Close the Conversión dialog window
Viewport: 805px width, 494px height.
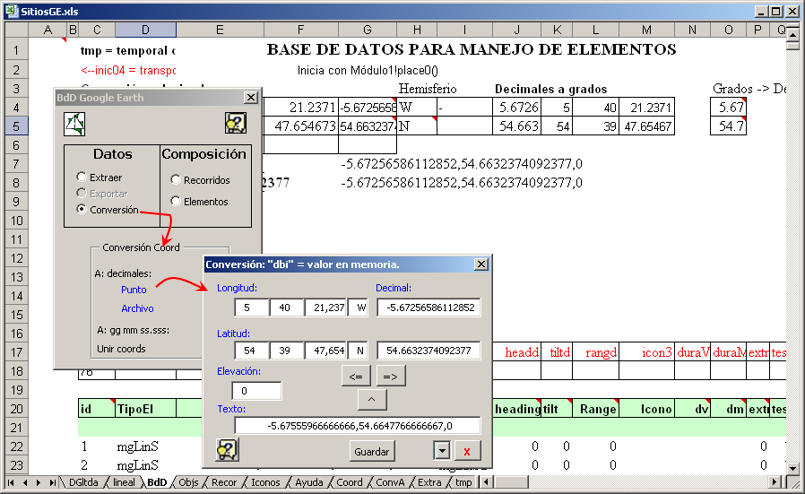tap(481, 264)
